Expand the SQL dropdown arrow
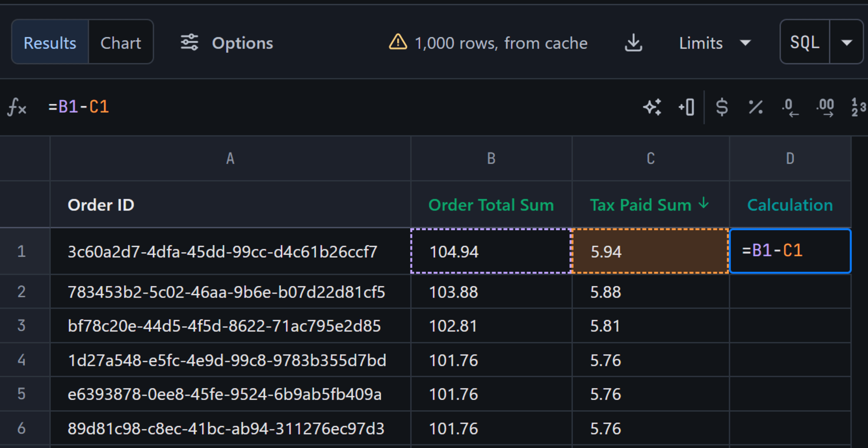 coord(846,42)
